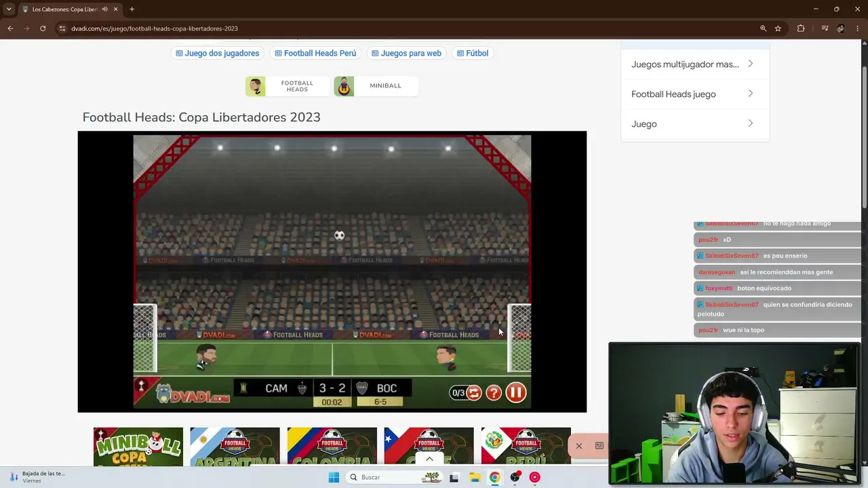Open the tab search dropdown arrow
This screenshot has width=868, height=488.
(x=9, y=9)
